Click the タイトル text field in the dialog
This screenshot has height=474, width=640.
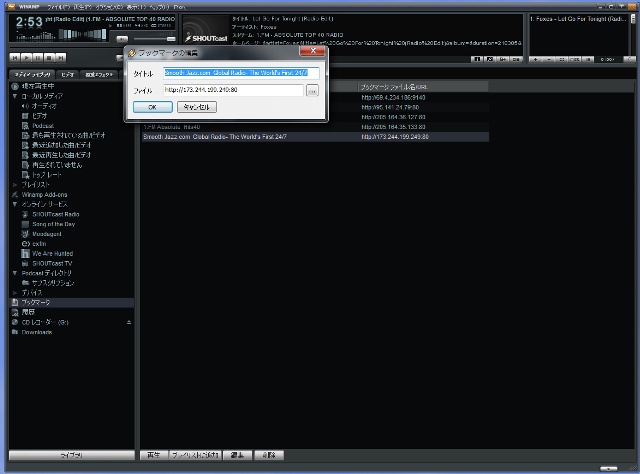coord(241,73)
